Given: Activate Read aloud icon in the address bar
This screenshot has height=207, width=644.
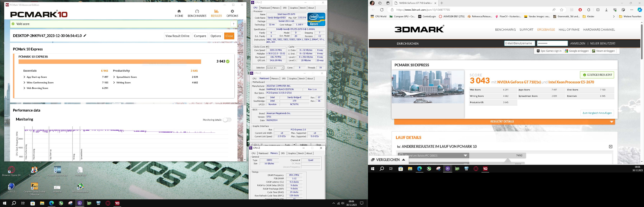Looking at the screenshot, I should (554, 10).
